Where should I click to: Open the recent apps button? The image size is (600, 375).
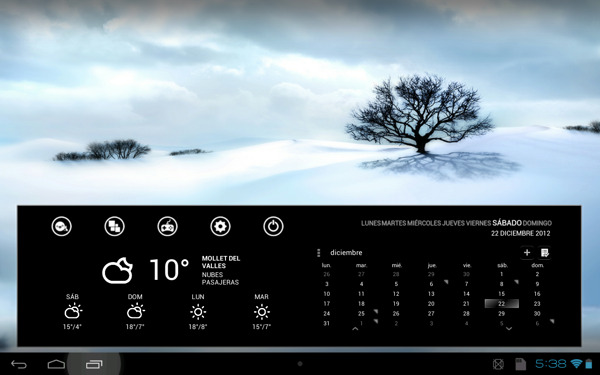[94, 364]
